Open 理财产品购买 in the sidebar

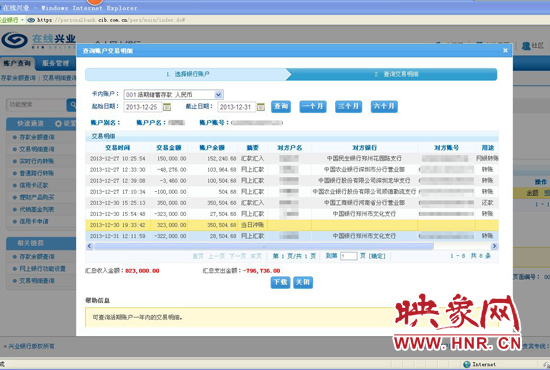(x=37, y=197)
